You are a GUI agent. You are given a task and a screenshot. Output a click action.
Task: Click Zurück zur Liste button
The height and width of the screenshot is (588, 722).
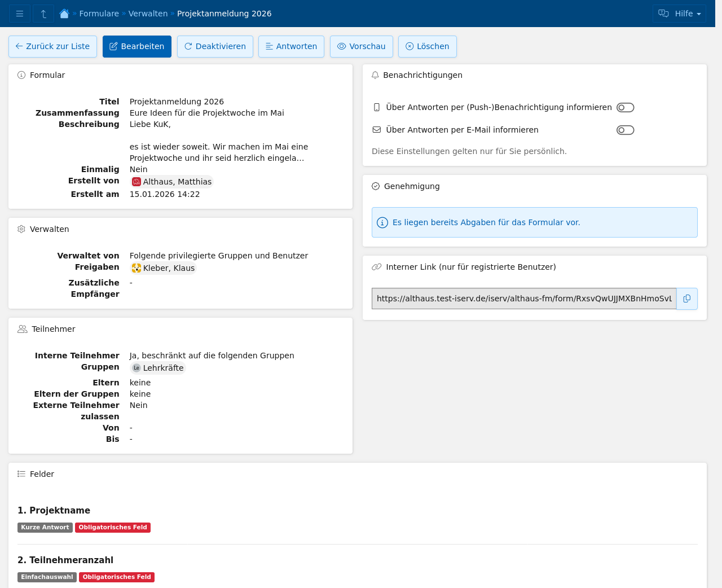point(52,46)
